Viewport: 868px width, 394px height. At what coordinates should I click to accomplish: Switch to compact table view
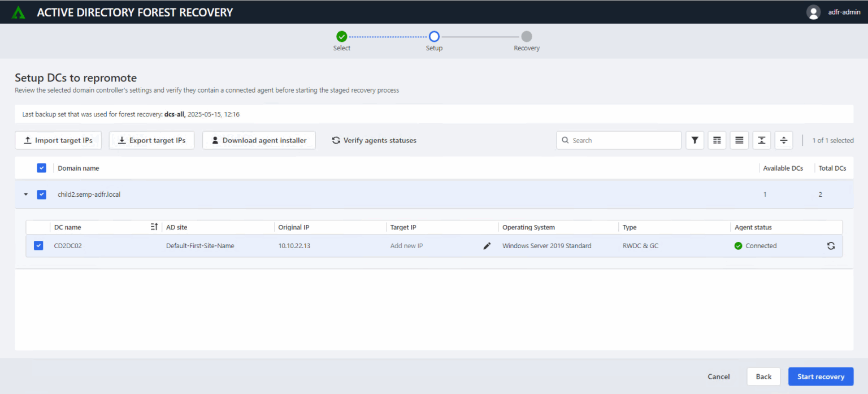(717, 140)
